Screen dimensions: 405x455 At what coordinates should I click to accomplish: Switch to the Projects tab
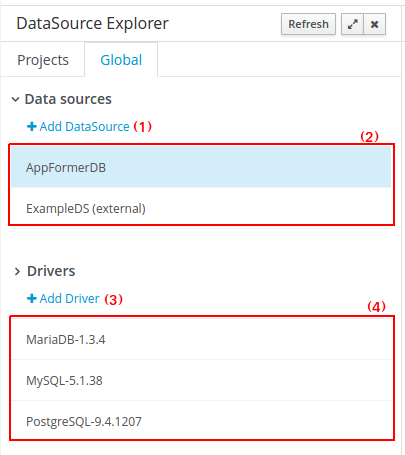[43, 60]
